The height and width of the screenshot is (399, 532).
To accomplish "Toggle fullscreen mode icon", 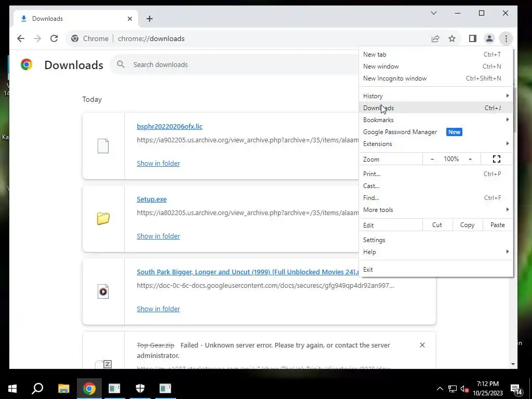I will [x=497, y=159].
